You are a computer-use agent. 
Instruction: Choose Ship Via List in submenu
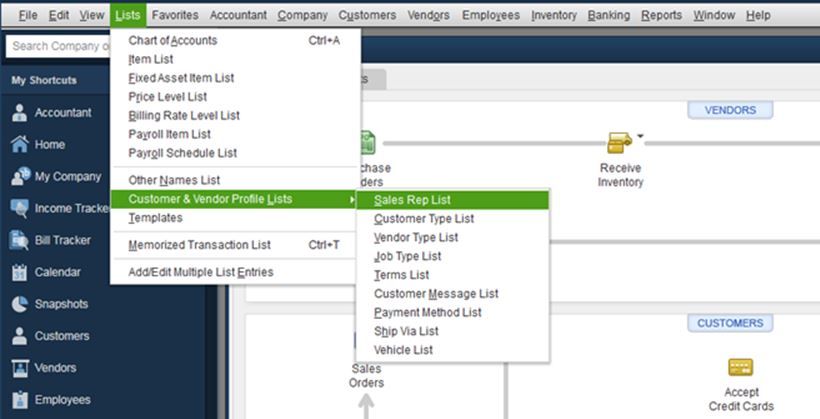[x=453, y=332]
